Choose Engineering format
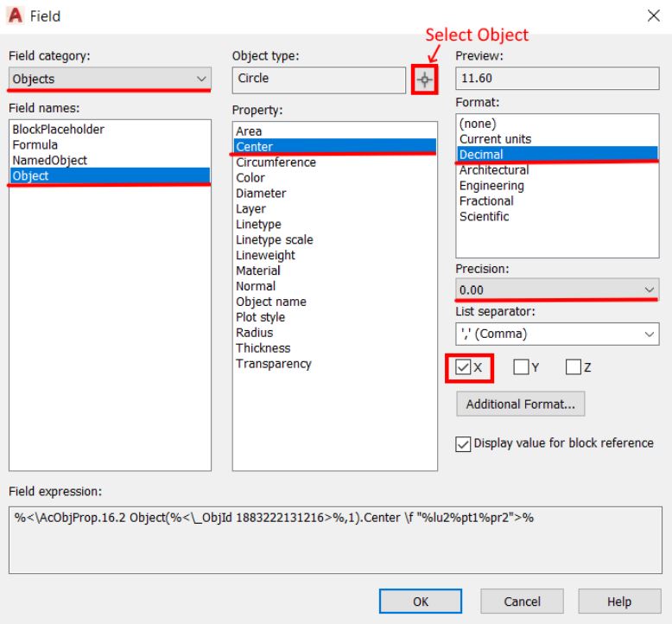The height and width of the screenshot is (624, 672). point(557,185)
